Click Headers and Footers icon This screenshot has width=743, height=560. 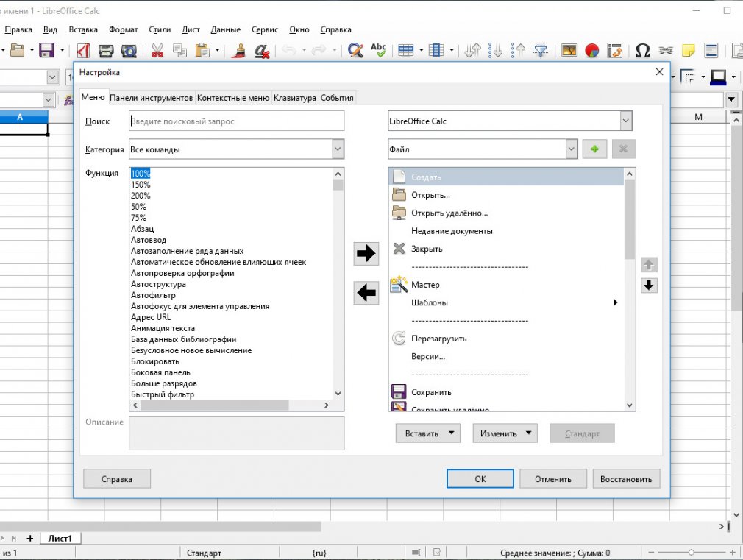pyautogui.click(x=711, y=50)
